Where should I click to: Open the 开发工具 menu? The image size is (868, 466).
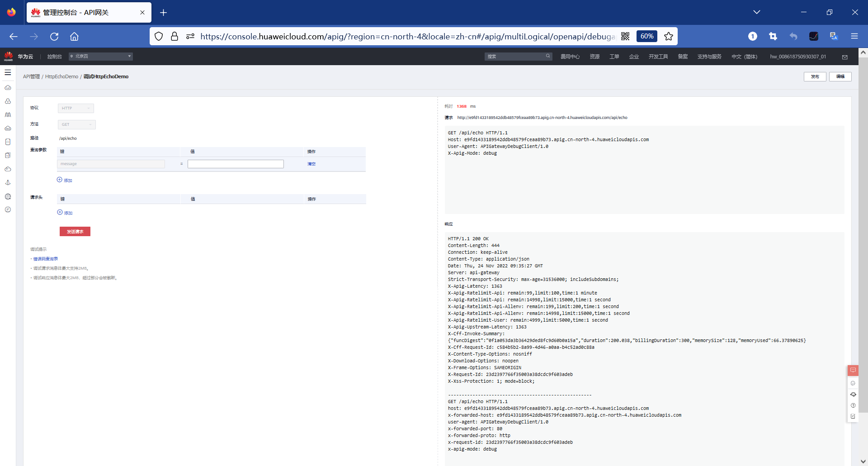click(658, 57)
